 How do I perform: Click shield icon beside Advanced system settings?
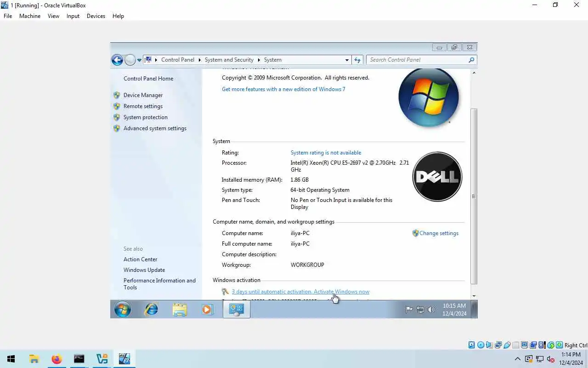tap(117, 128)
